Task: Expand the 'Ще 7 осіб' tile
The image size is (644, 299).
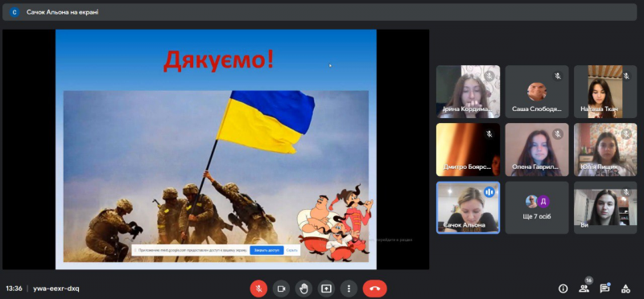Action: click(x=537, y=207)
